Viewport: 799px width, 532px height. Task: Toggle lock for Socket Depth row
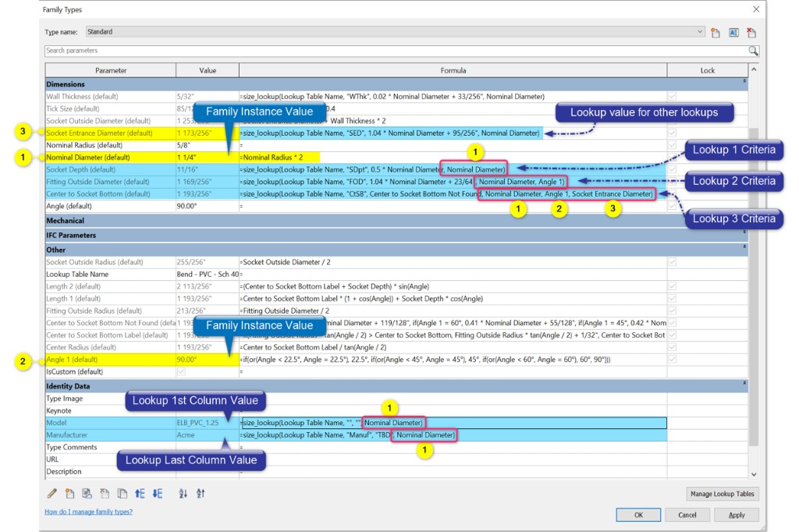[672, 170]
